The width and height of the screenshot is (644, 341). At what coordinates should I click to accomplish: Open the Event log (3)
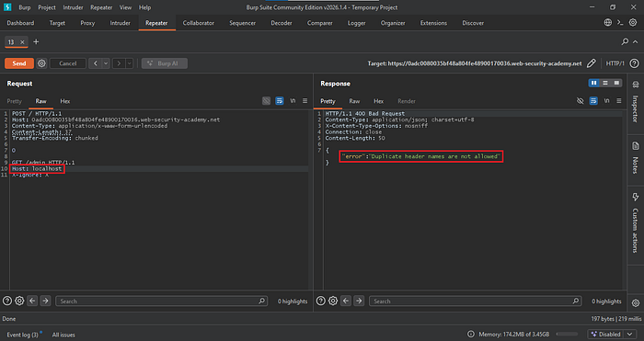[24, 335]
